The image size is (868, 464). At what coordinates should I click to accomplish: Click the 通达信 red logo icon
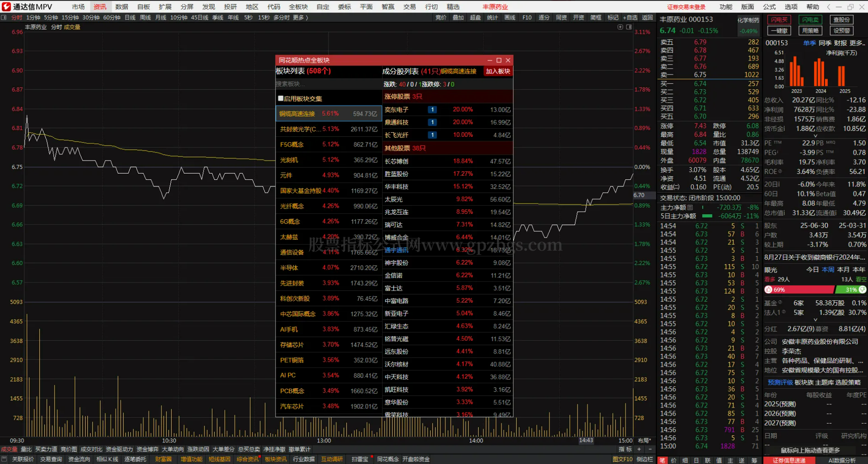coord(6,7)
